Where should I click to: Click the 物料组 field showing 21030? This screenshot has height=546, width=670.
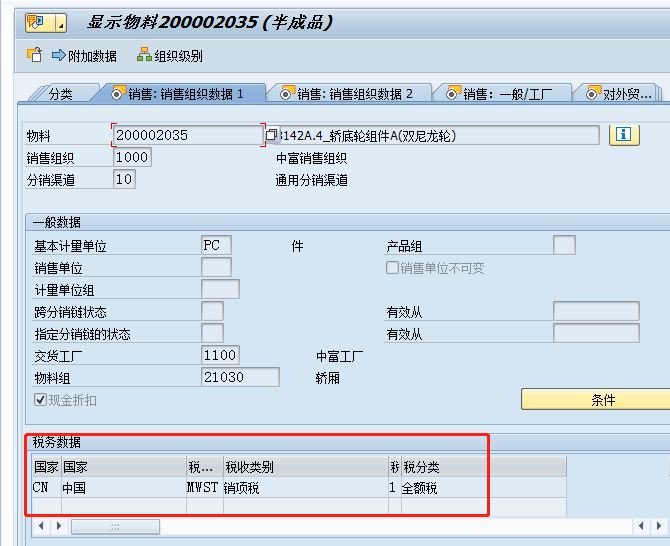240,377
